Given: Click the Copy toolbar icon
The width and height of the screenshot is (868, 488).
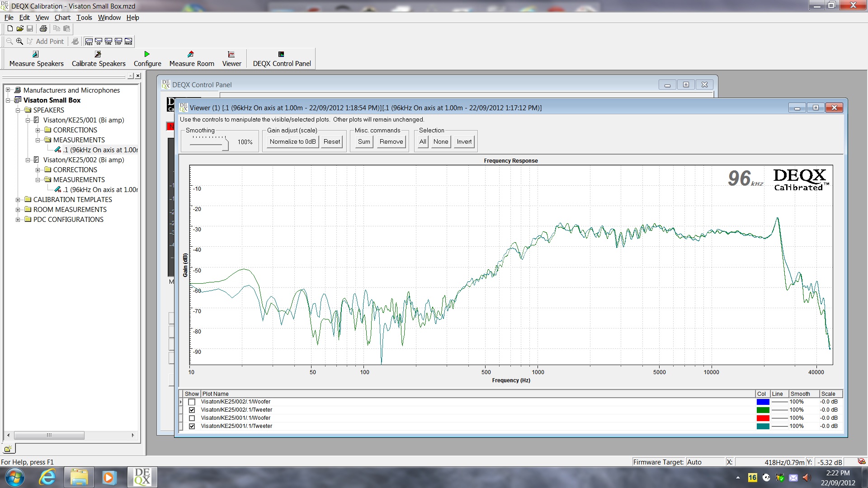Looking at the screenshot, I should tap(57, 28).
